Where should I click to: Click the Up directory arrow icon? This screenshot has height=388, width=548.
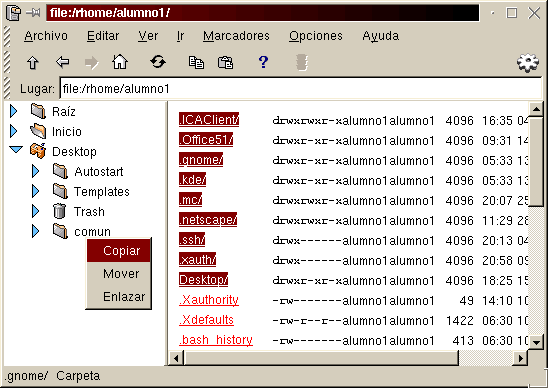coord(33,63)
